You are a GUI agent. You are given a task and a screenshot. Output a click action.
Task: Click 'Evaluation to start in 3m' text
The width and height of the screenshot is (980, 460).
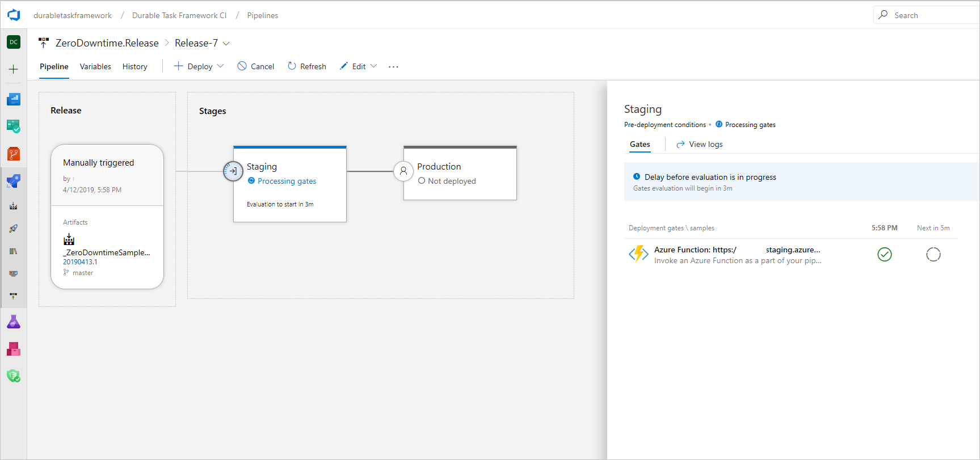280,204
